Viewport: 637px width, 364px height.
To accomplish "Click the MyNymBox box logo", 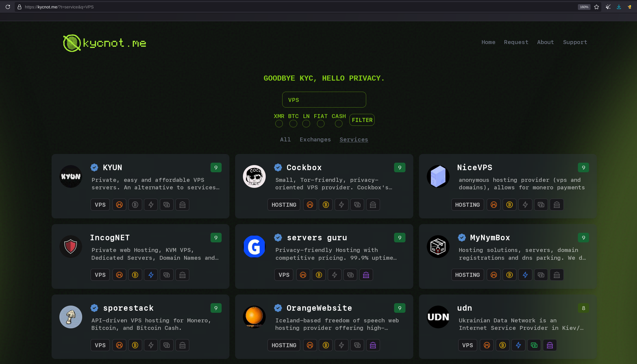I will pyautogui.click(x=438, y=247).
